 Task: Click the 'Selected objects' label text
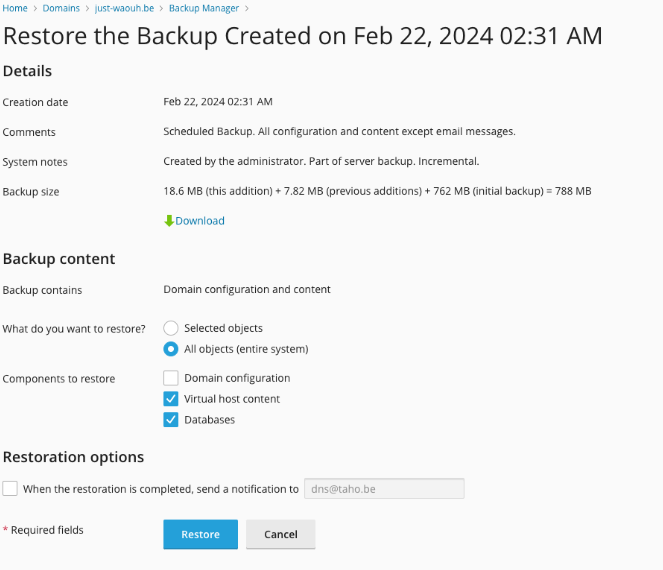(x=223, y=328)
